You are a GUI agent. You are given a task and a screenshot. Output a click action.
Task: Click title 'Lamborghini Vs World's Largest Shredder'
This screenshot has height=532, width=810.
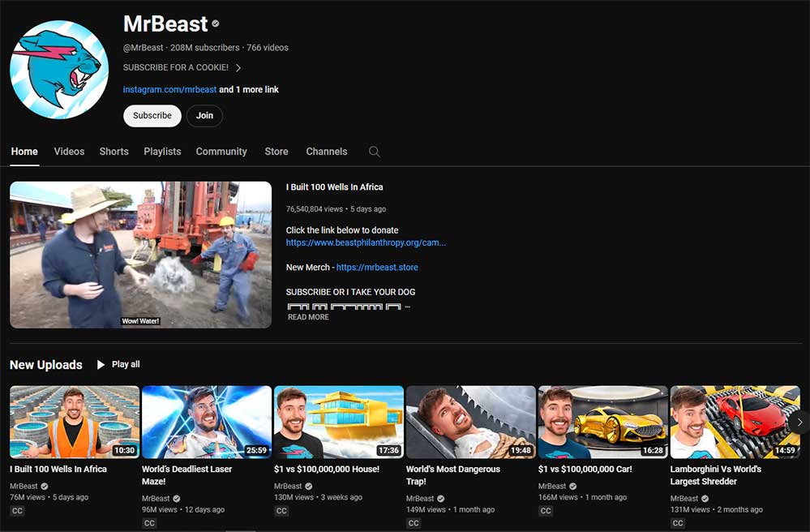pyautogui.click(x=716, y=475)
